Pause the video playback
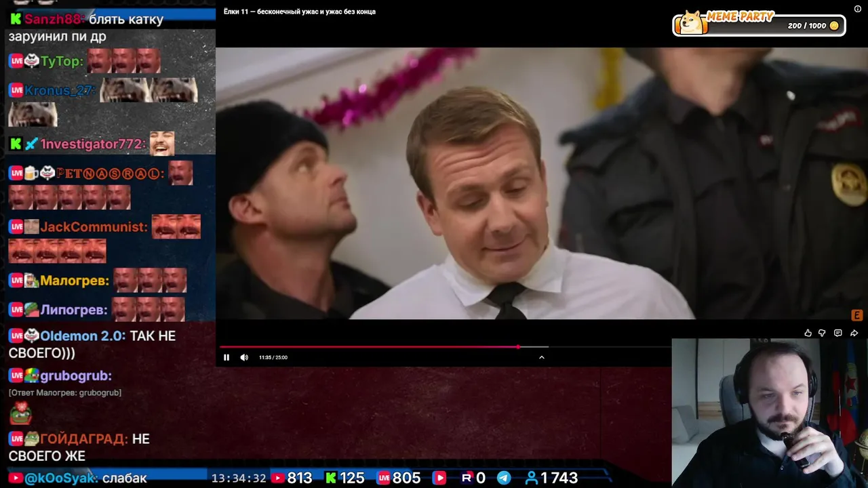868x488 pixels. tap(226, 357)
